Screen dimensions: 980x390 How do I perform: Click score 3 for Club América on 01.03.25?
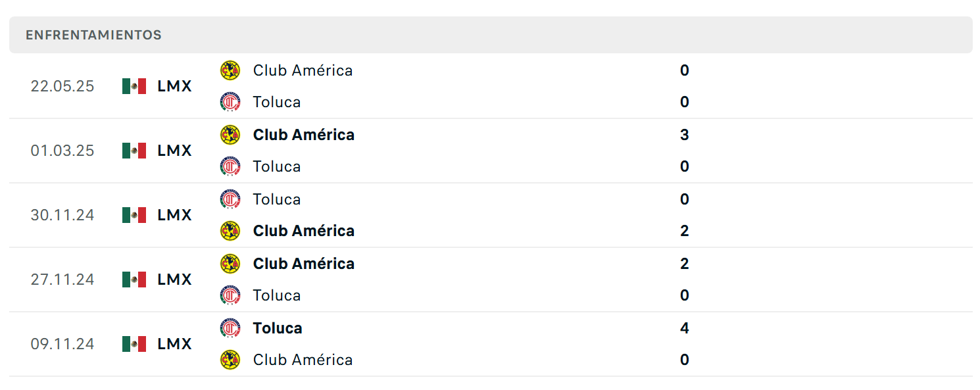click(685, 135)
